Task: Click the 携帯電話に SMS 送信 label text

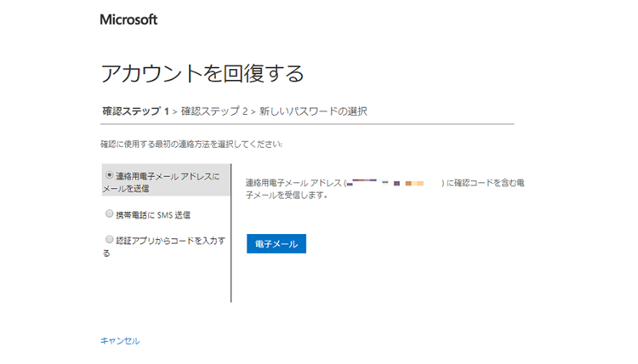Action: [154, 214]
